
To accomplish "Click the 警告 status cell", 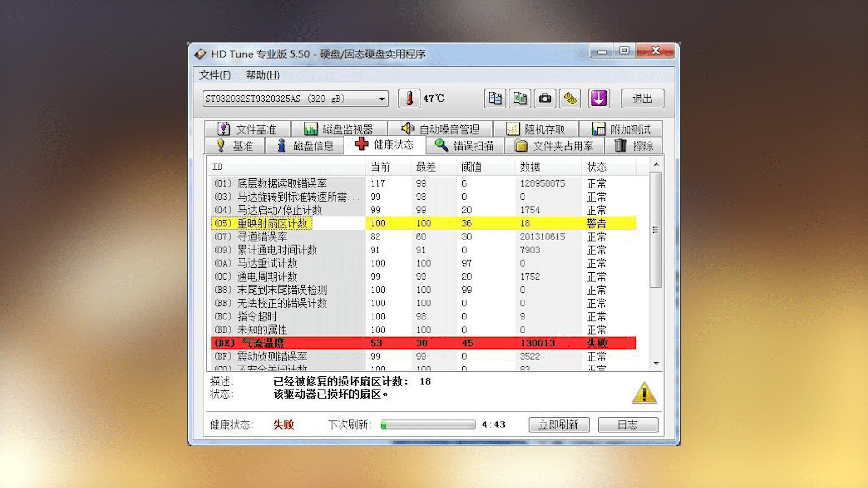I will [x=596, y=223].
